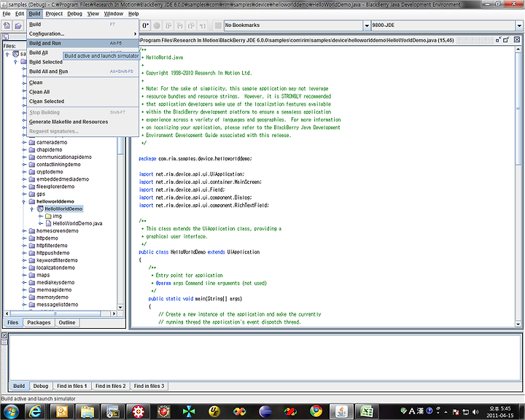Image resolution: width=525 pixels, height=420 pixels.
Task: Click the Windows Start button
Action: pos(11,411)
